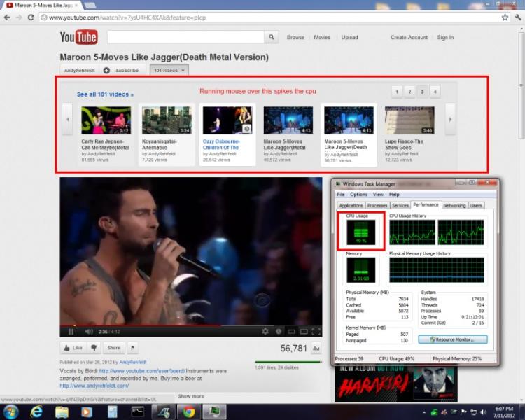Open Internet Explorer from the taskbar
This screenshot has height=420, width=525.
pyautogui.click(x=37, y=412)
